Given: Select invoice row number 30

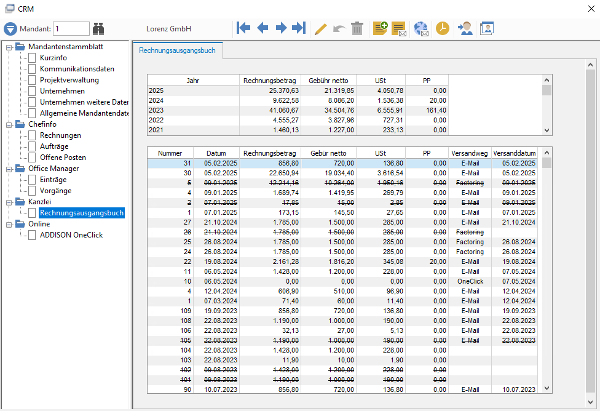Looking at the screenshot, I should [x=342, y=173].
